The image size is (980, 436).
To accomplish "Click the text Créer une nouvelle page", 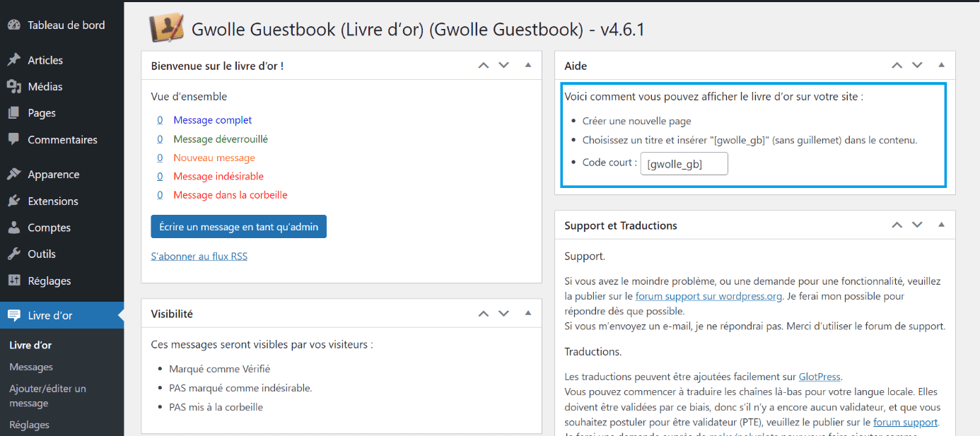I will [637, 121].
